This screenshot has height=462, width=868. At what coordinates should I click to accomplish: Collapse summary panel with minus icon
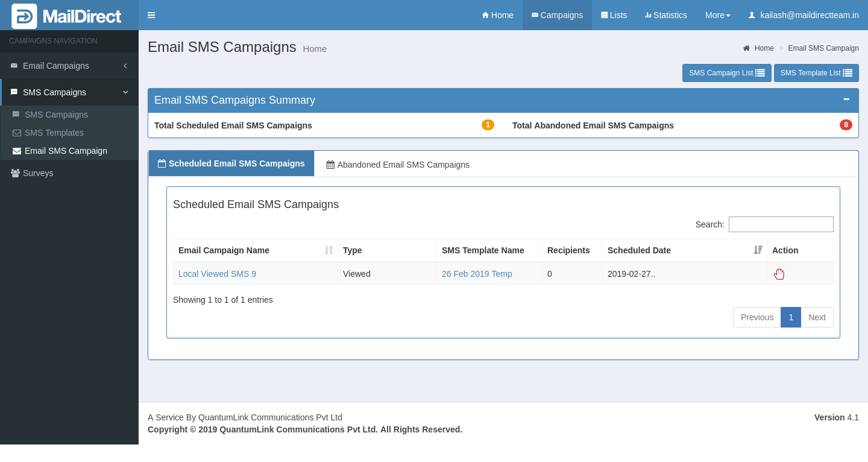click(846, 100)
